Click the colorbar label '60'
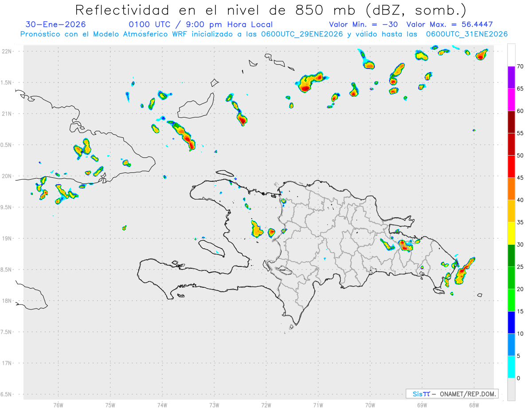The height and width of the screenshot is (411, 532). click(x=520, y=111)
